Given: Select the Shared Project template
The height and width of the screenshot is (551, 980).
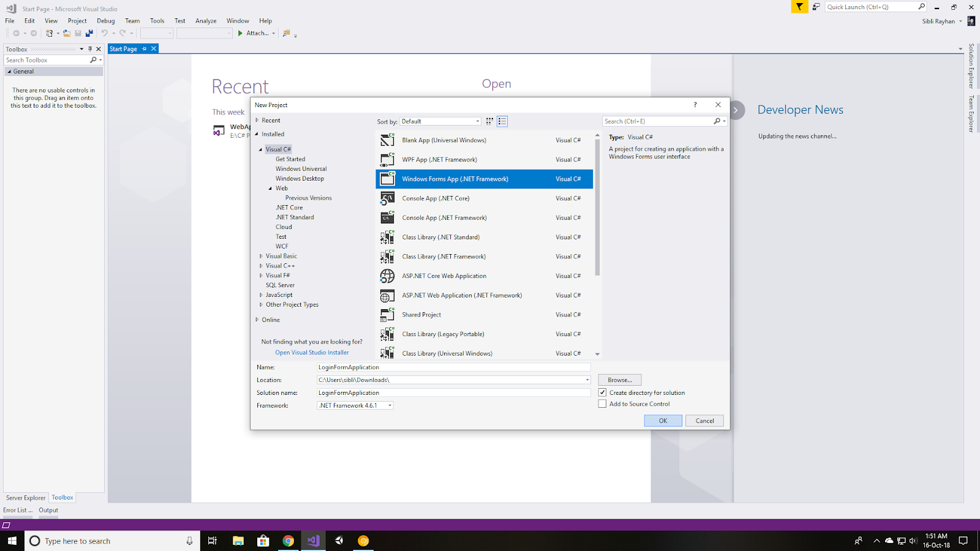Looking at the screenshot, I should click(x=484, y=315).
